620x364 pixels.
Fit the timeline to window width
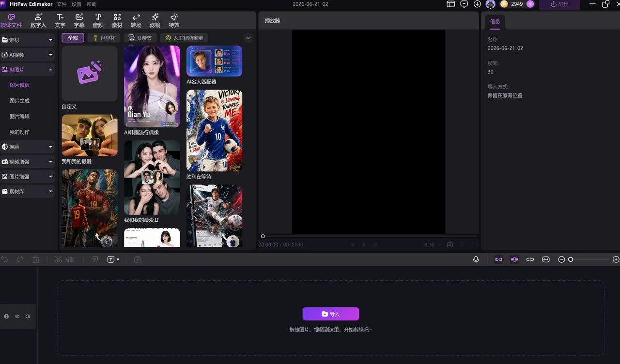click(546, 259)
